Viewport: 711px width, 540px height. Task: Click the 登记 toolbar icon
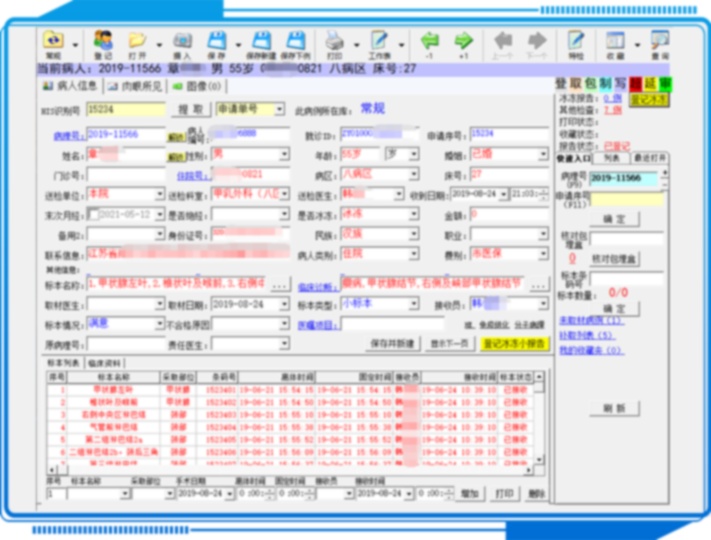click(x=103, y=42)
